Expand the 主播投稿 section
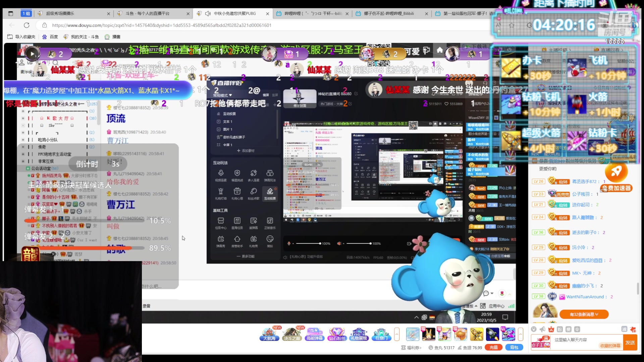644x362 pixels. (556, 50)
